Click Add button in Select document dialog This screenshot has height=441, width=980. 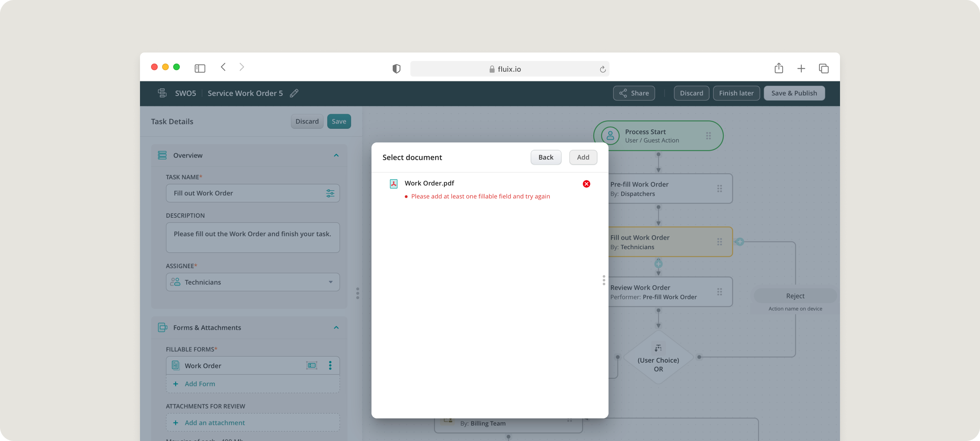pyautogui.click(x=582, y=157)
